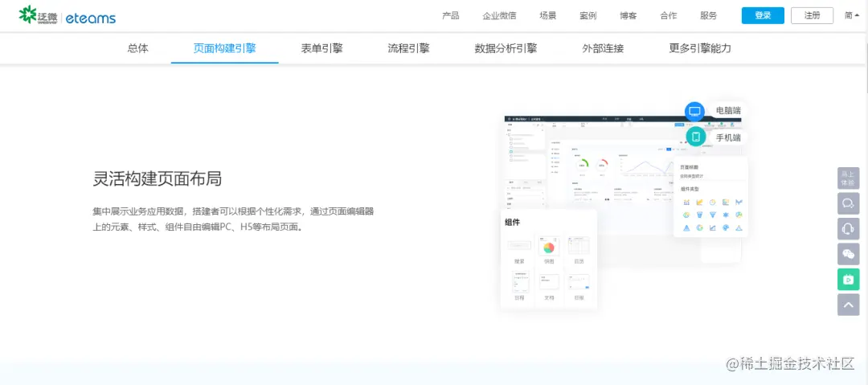
Task: Click the blue desktop monitor icon
Action: coord(694,112)
